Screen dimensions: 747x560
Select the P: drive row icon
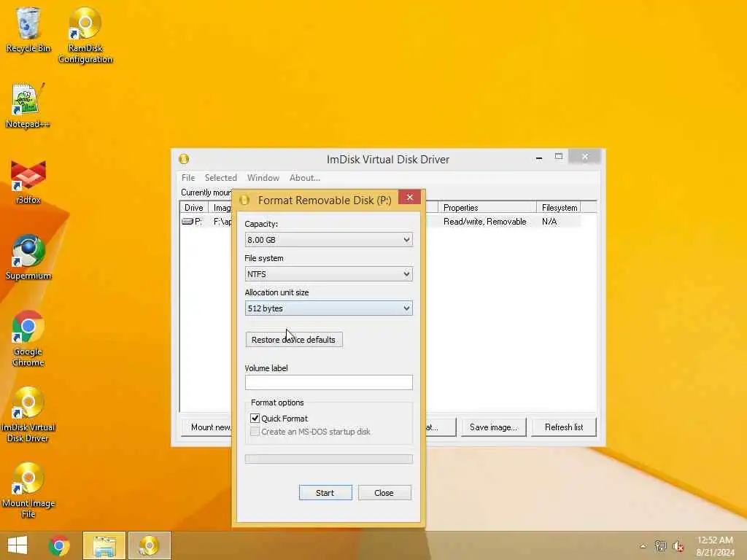(x=187, y=222)
